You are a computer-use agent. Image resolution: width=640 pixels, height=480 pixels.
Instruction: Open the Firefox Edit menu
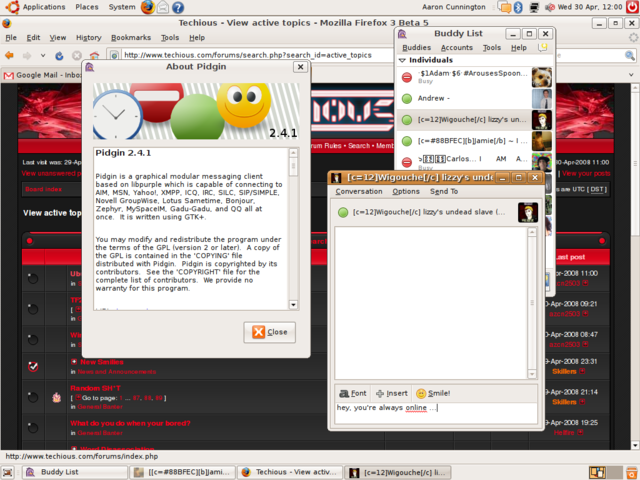point(33,38)
